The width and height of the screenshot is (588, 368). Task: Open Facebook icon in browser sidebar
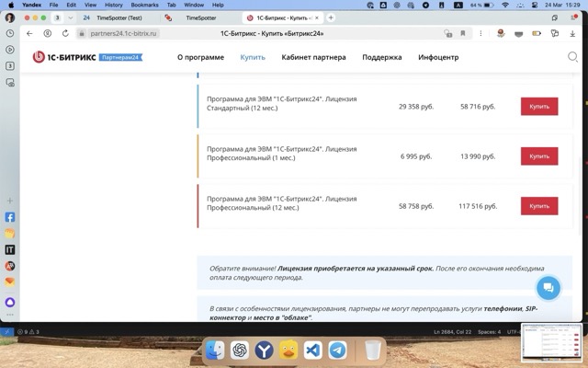(10, 218)
